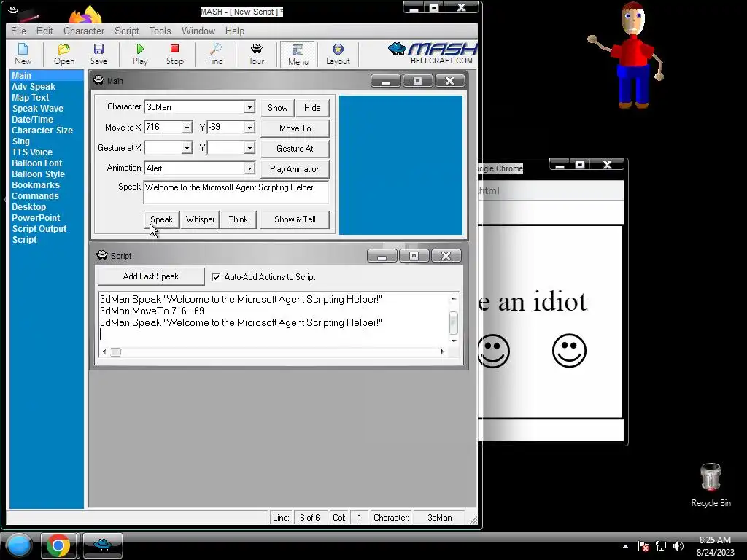Open the File menu
This screenshot has height=560, width=747.
18,31
